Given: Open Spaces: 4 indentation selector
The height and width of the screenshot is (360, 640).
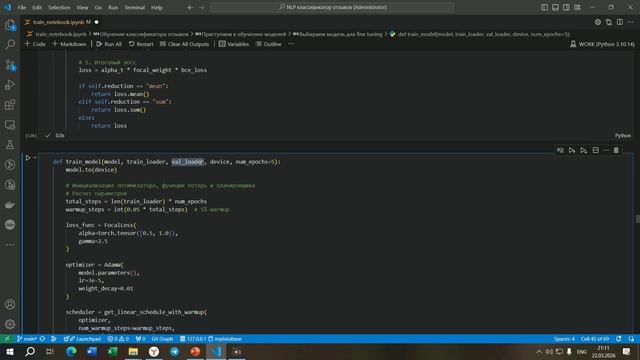Looking at the screenshot, I should point(564,339).
